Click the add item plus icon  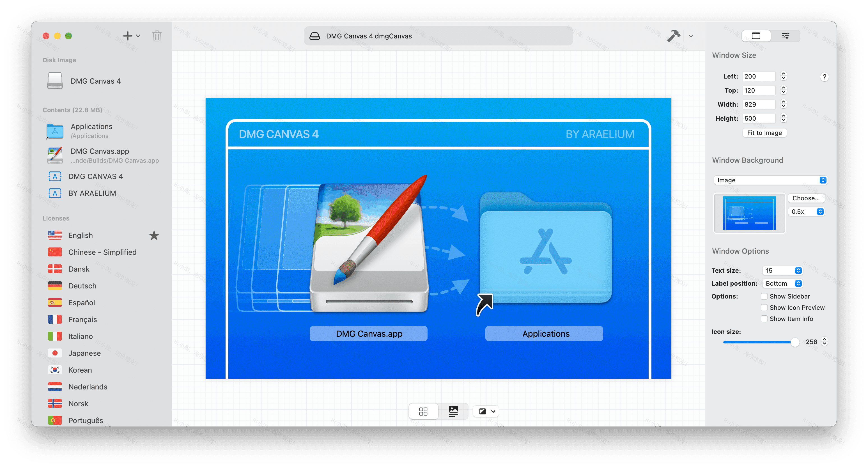tap(127, 36)
